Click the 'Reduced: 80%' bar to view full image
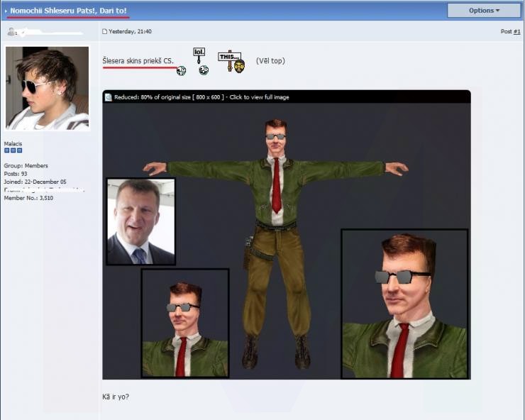The height and width of the screenshot is (420, 525). tap(202, 97)
